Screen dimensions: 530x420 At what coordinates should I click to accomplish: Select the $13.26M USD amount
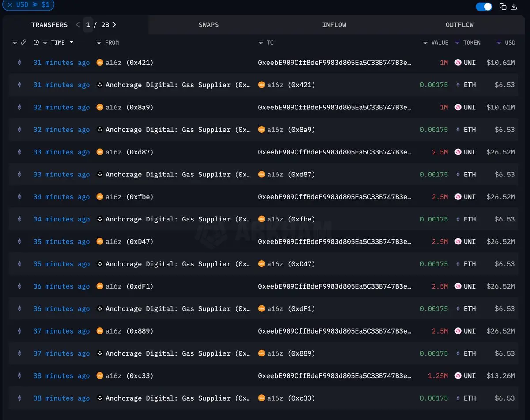pos(501,376)
